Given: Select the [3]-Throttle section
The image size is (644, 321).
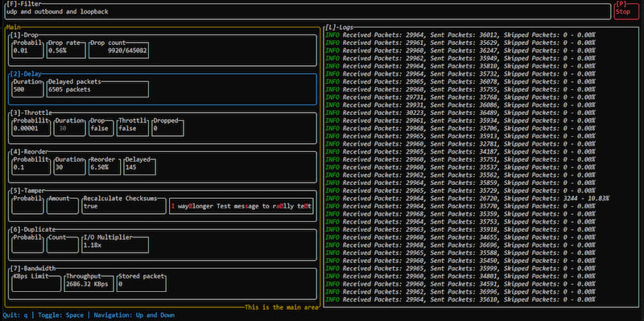Looking at the screenshot, I should 163,128.
